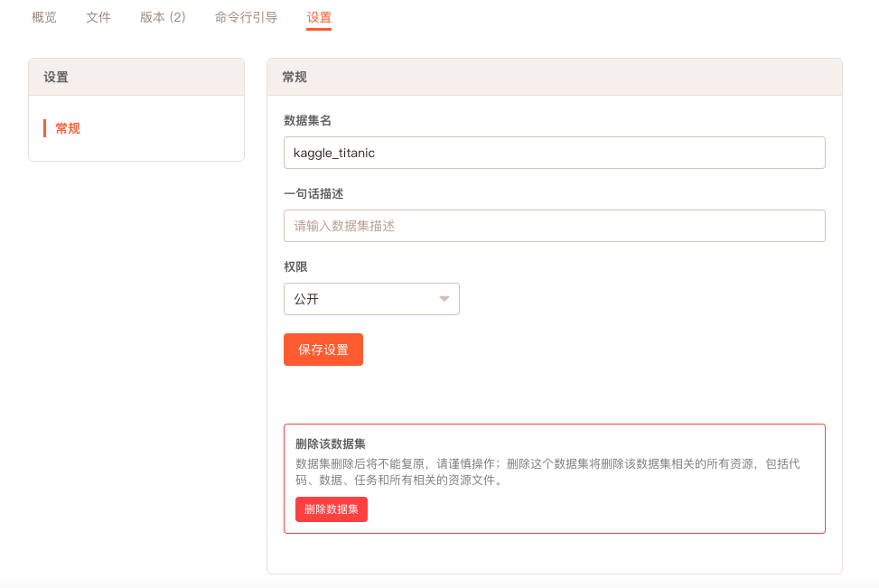This screenshot has width=879, height=588.
Task: Click the left panel 设置 header
Action: click(x=56, y=77)
